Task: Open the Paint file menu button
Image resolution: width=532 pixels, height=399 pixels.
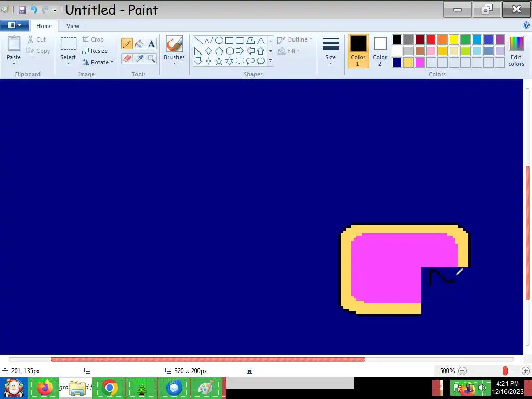Action: pos(15,25)
